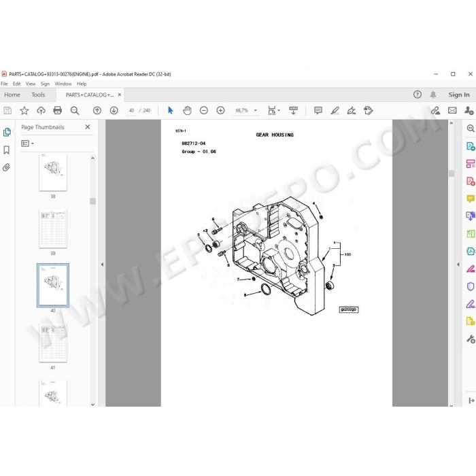This screenshot has height=476, width=476.
Task: Click the Sign In link
Action: coord(459,95)
